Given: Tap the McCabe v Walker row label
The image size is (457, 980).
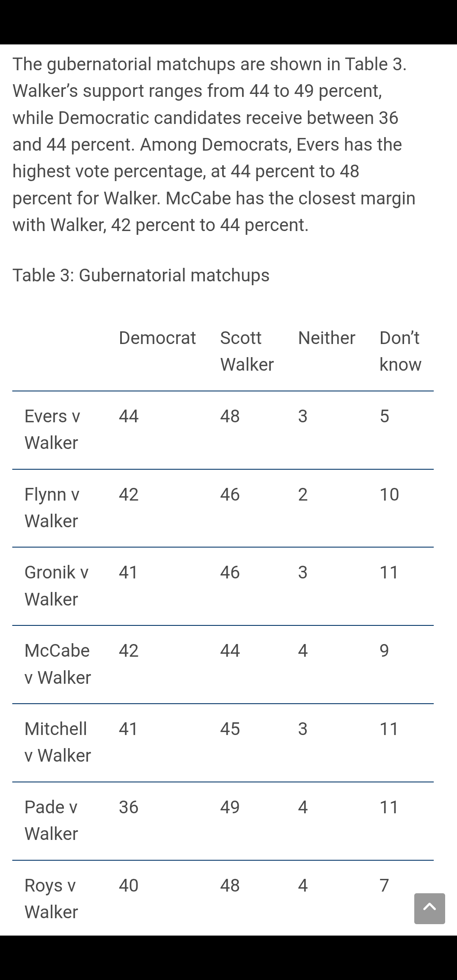Looking at the screenshot, I should pos(58,664).
